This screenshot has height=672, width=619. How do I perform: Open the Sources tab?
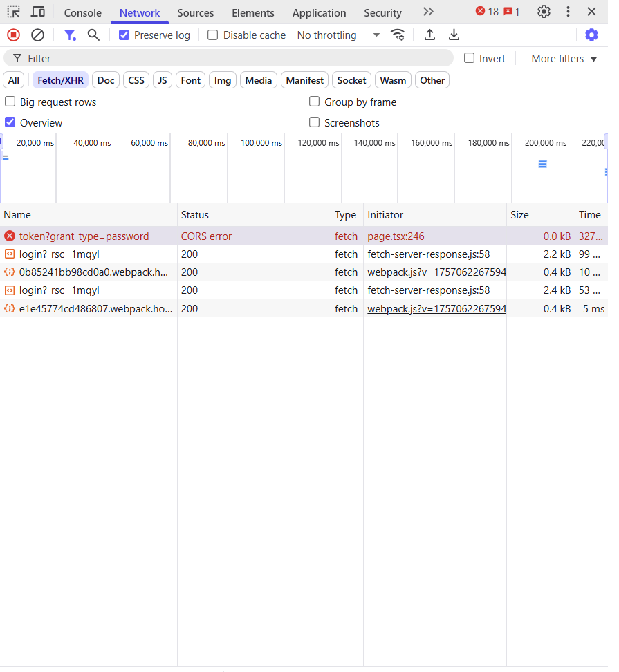click(x=196, y=13)
